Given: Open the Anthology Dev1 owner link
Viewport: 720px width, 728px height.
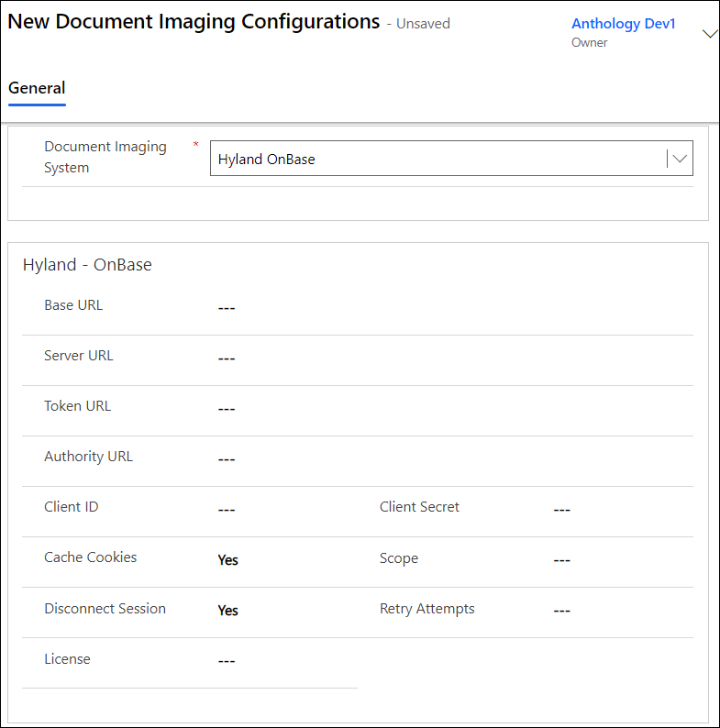Looking at the screenshot, I should pyautogui.click(x=623, y=24).
